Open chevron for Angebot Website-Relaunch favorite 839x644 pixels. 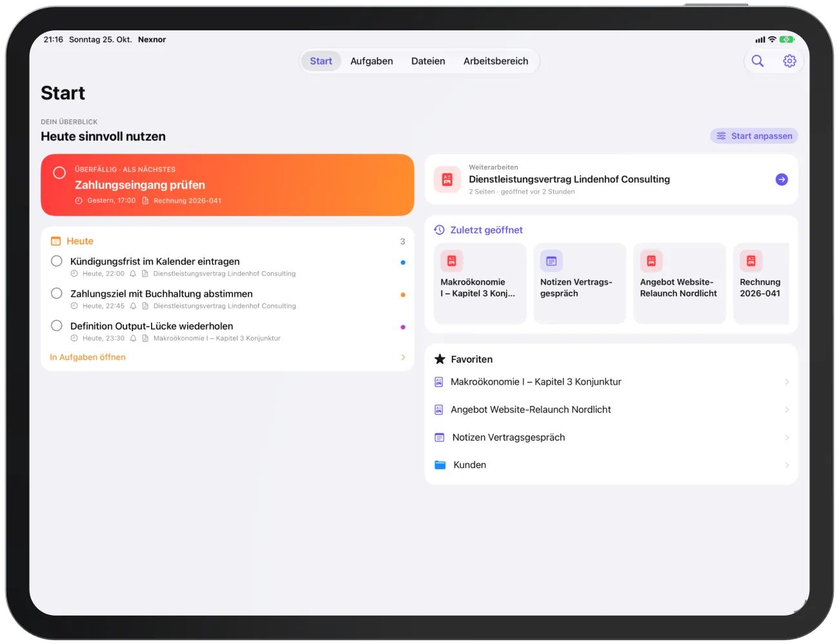(x=787, y=410)
